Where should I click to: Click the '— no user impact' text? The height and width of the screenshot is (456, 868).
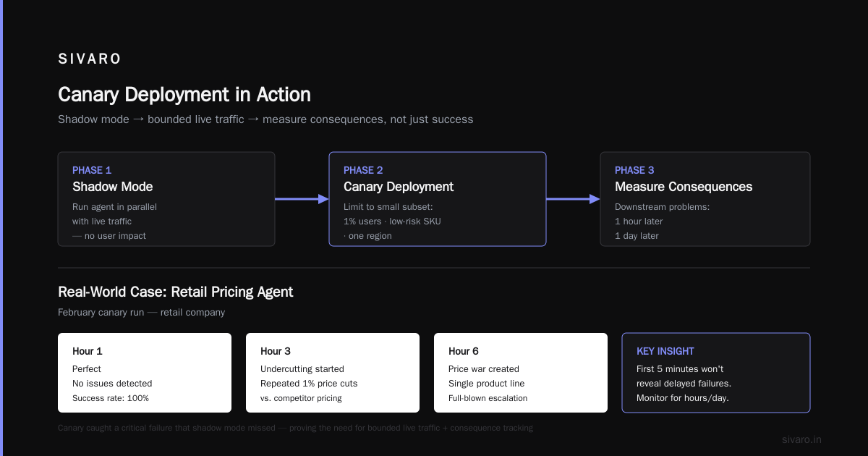109,236
